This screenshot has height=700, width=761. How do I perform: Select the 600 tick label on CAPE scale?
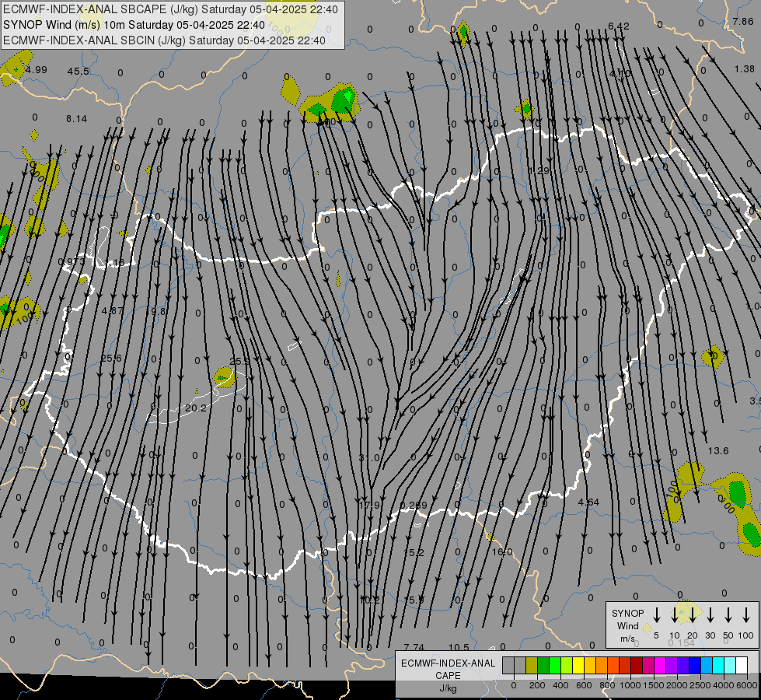tap(584, 685)
